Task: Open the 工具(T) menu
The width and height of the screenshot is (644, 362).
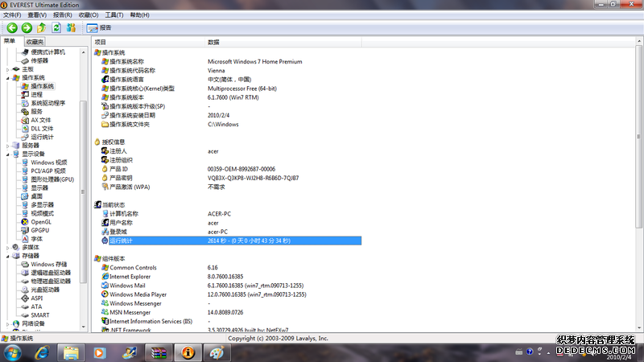Action: (x=114, y=14)
